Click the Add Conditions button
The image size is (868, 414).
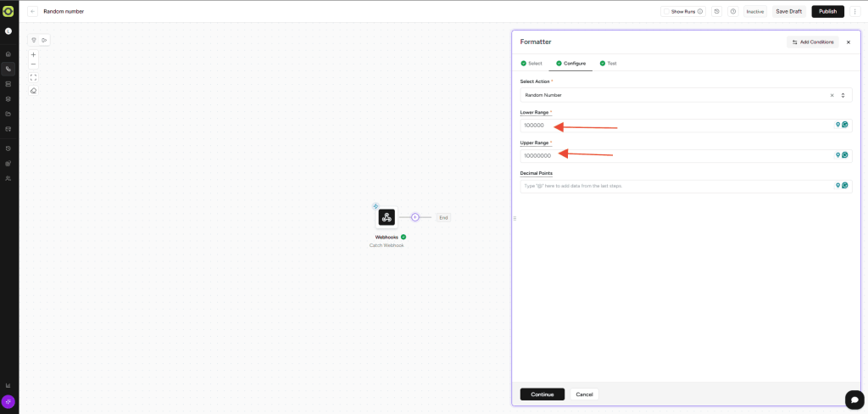click(x=812, y=42)
